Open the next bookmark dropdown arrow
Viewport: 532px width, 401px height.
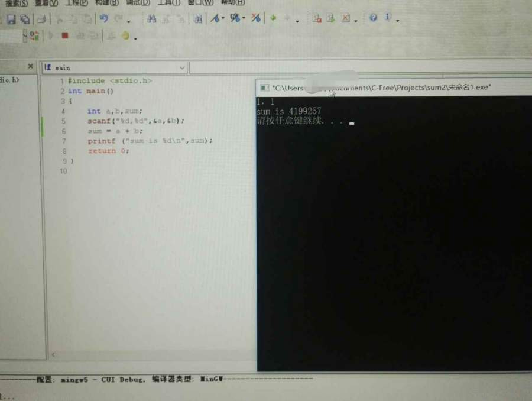pos(244,18)
